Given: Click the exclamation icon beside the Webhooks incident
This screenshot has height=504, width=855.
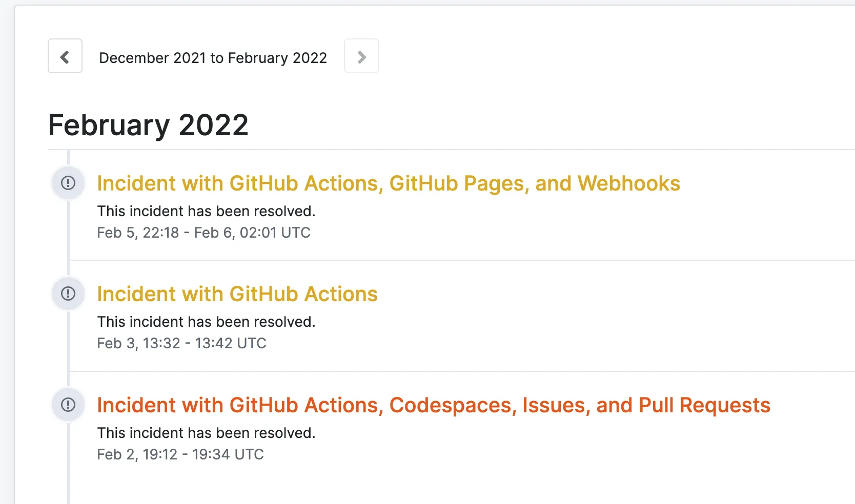Looking at the screenshot, I should pyautogui.click(x=68, y=182).
